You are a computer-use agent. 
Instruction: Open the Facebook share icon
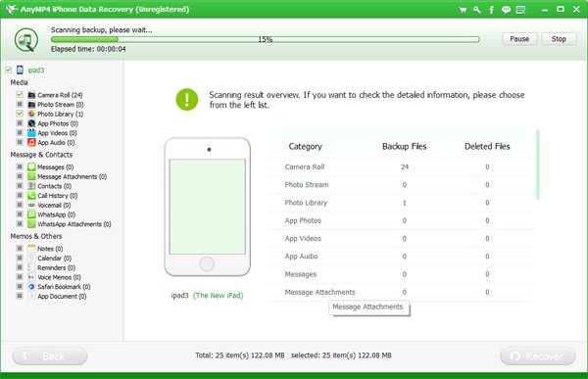pyautogui.click(x=491, y=10)
